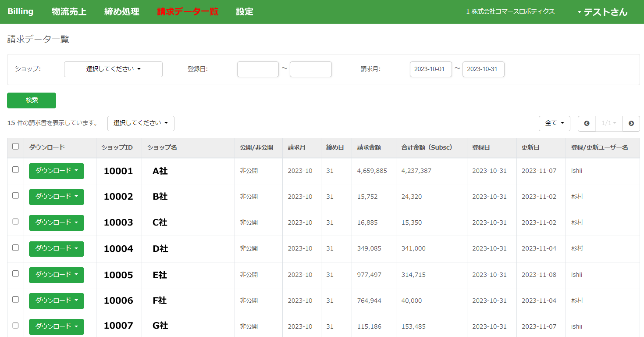Open ダウンロード menu for shop 10005 E社

(x=56, y=275)
